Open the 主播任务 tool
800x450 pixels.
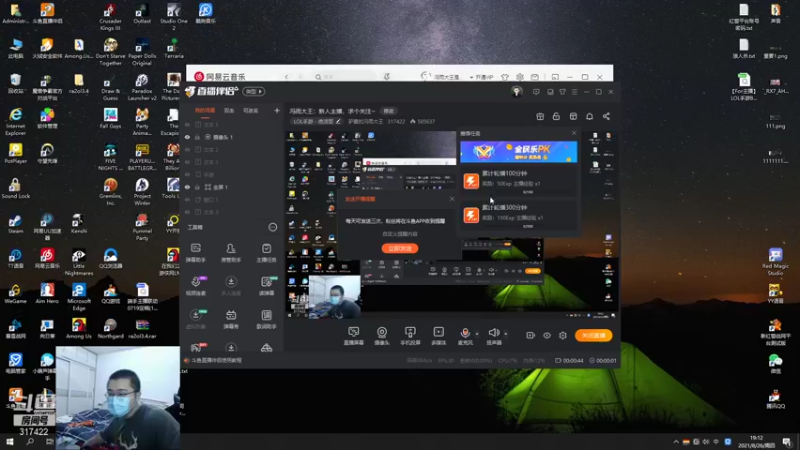[x=266, y=253]
